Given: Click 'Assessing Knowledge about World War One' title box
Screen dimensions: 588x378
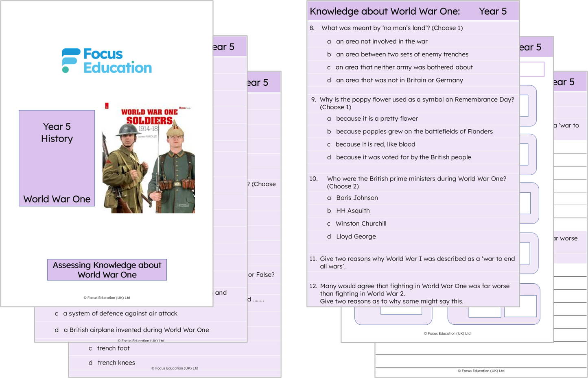Looking at the screenshot, I should 107,270.
